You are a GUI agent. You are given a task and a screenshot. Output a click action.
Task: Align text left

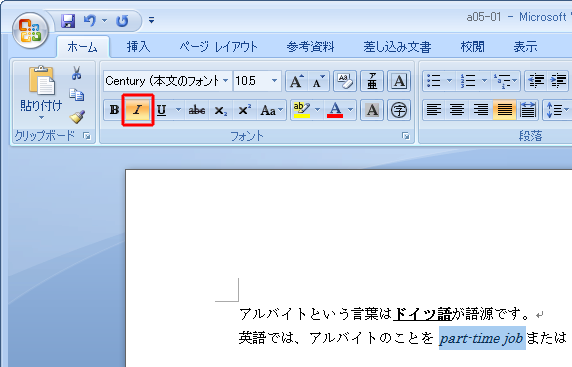434,110
